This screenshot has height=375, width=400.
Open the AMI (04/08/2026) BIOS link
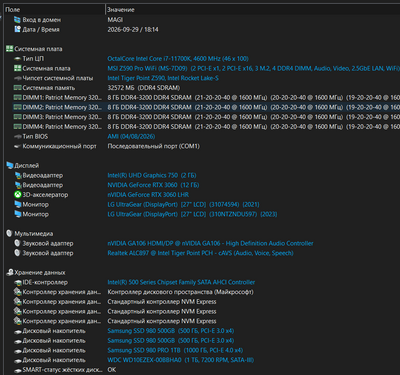(x=131, y=136)
